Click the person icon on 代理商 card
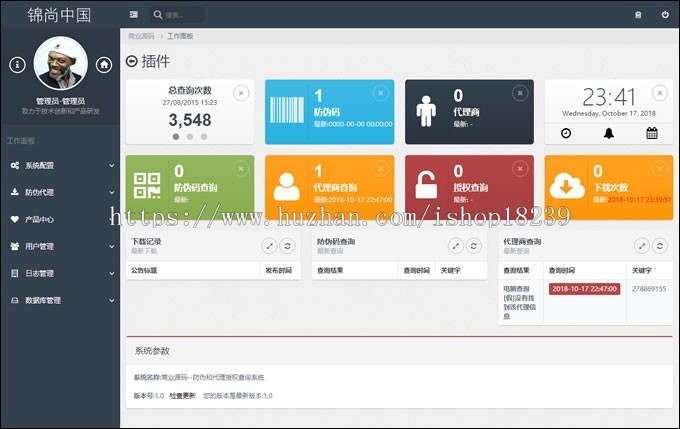 [426, 111]
